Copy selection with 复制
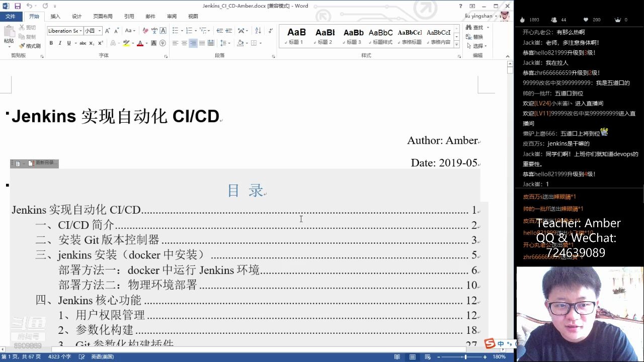The height and width of the screenshot is (362, 644). [x=27, y=37]
